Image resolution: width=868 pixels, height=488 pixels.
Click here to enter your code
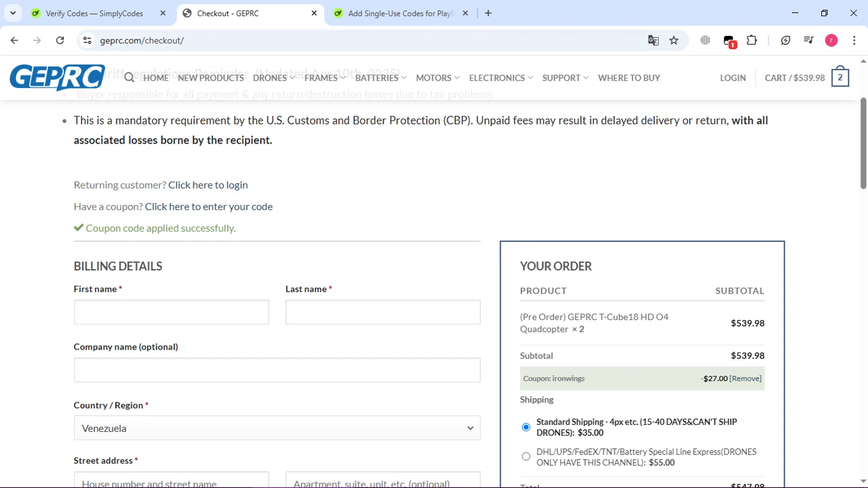(x=208, y=207)
